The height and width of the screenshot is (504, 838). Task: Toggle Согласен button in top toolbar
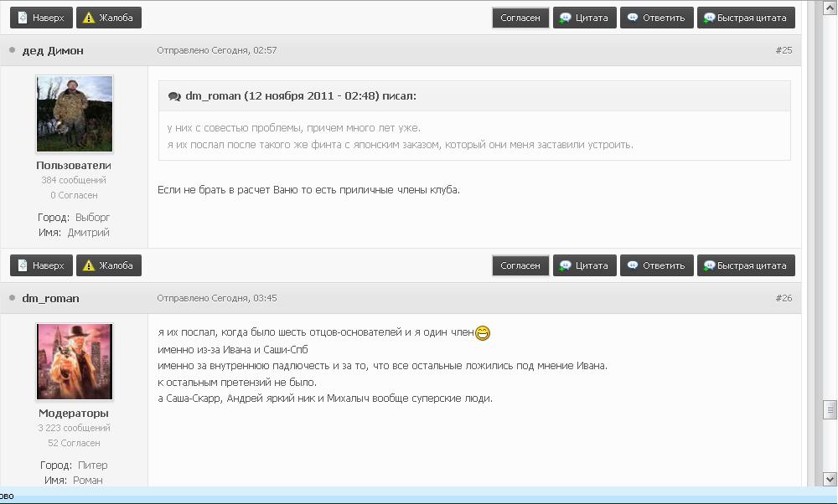520,18
